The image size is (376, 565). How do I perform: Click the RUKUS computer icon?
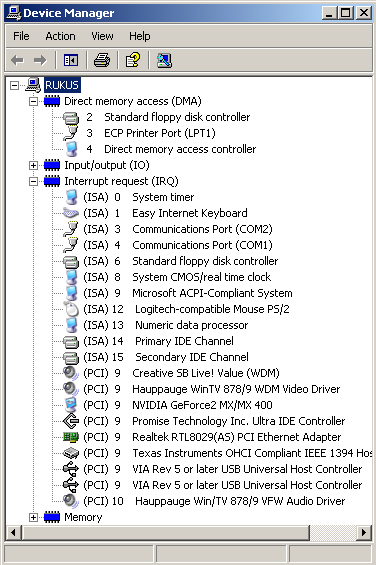coord(34,85)
